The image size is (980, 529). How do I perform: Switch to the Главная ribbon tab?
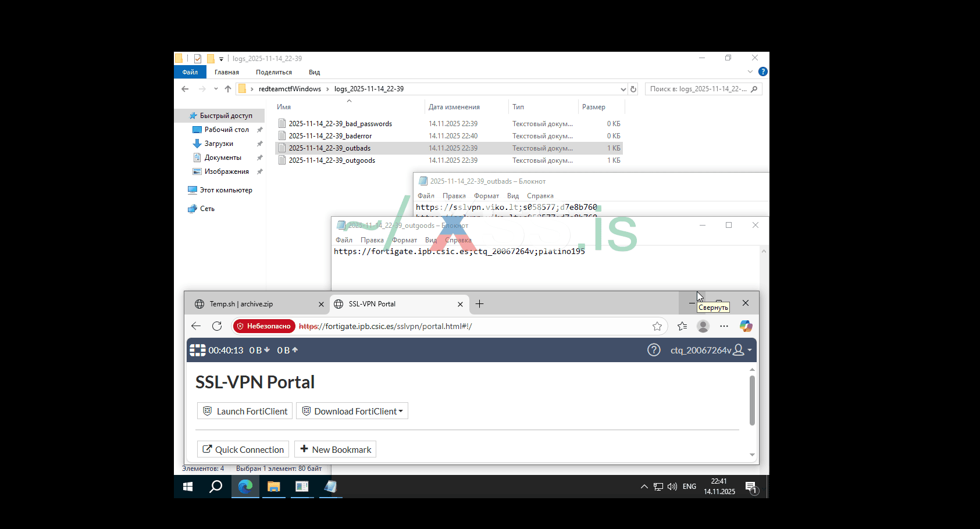227,72
